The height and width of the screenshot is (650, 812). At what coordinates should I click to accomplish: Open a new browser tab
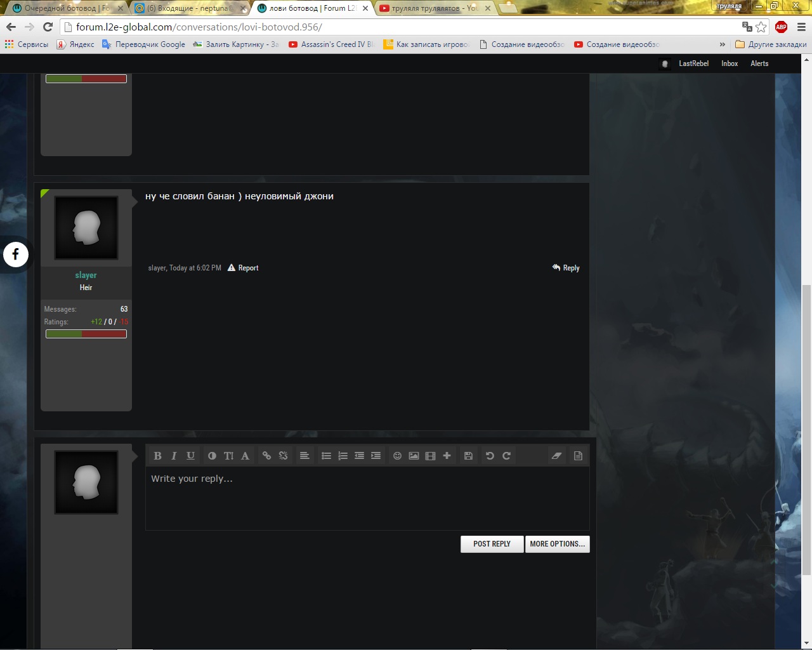[x=509, y=8]
